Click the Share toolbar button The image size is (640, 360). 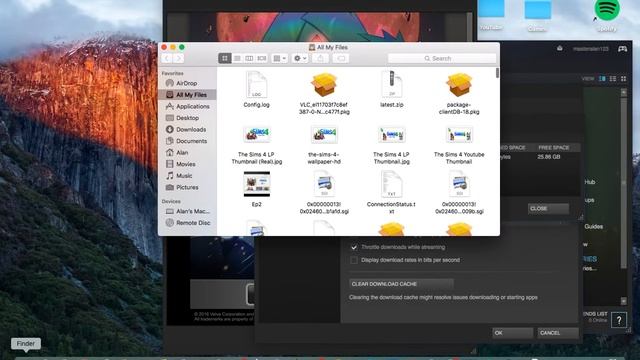coord(320,58)
